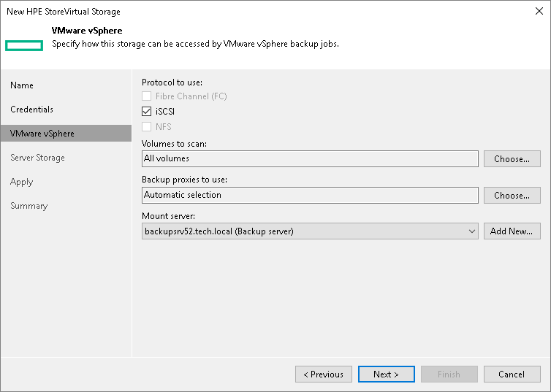Select the Apply wizard step
This screenshot has height=392, width=551.
21,182
